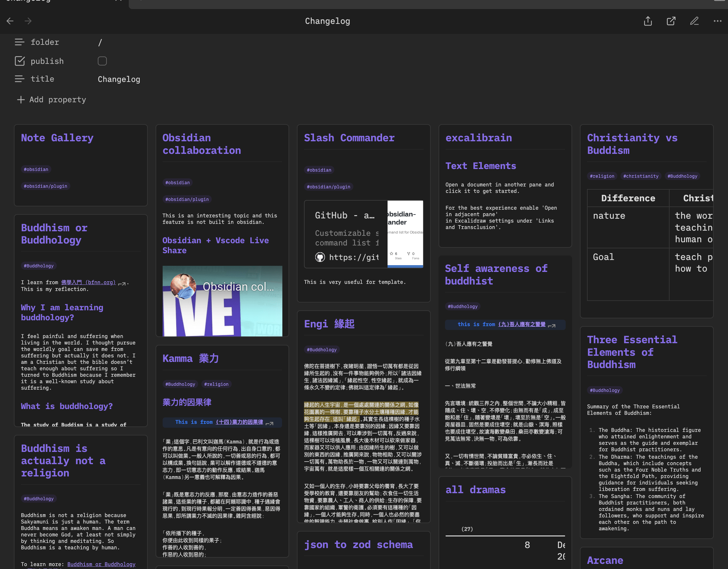
Task: Click the 業力的因果律 subheading
Action: (x=187, y=402)
